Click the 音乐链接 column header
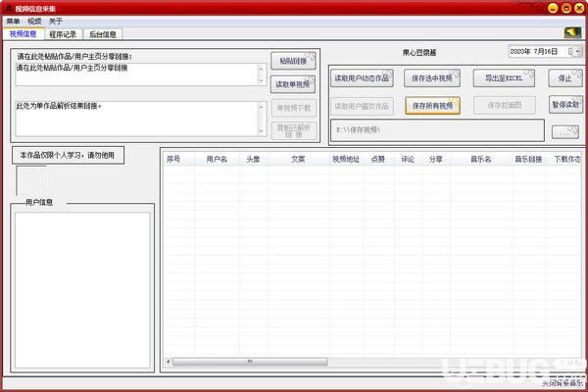This screenshot has width=588, height=392. (528, 159)
